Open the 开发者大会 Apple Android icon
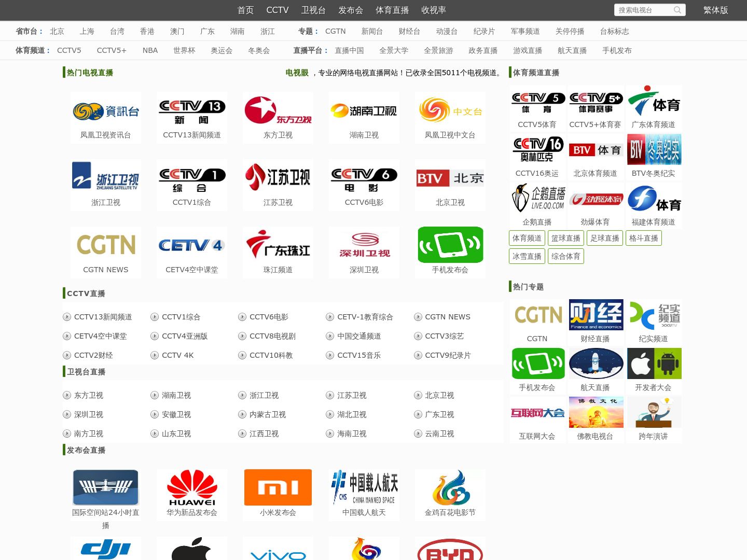This screenshot has width=747, height=560. (654, 363)
